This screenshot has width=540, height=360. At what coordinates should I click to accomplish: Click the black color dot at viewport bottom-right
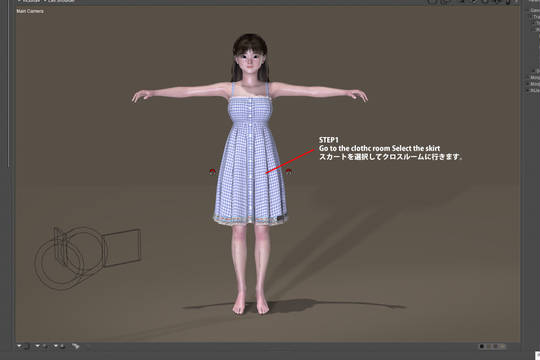point(482,346)
